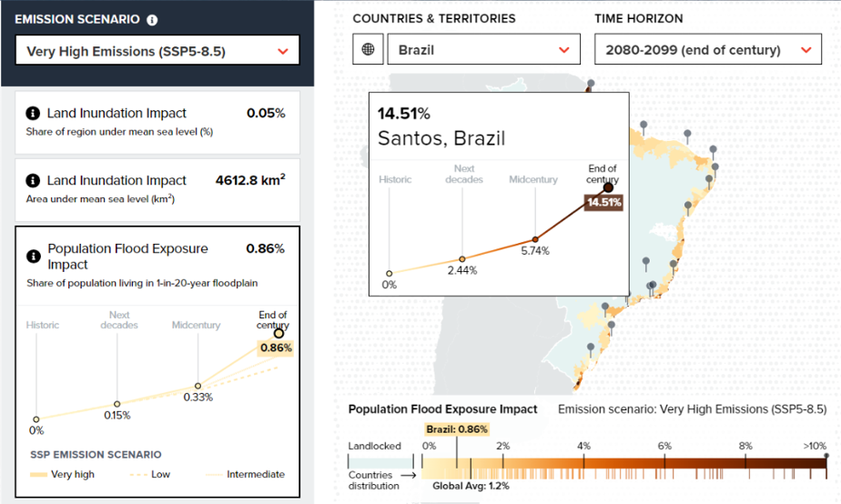Click the End of century 14.51% point for Santos
This screenshot has width=841, height=504.
[x=608, y=187]
